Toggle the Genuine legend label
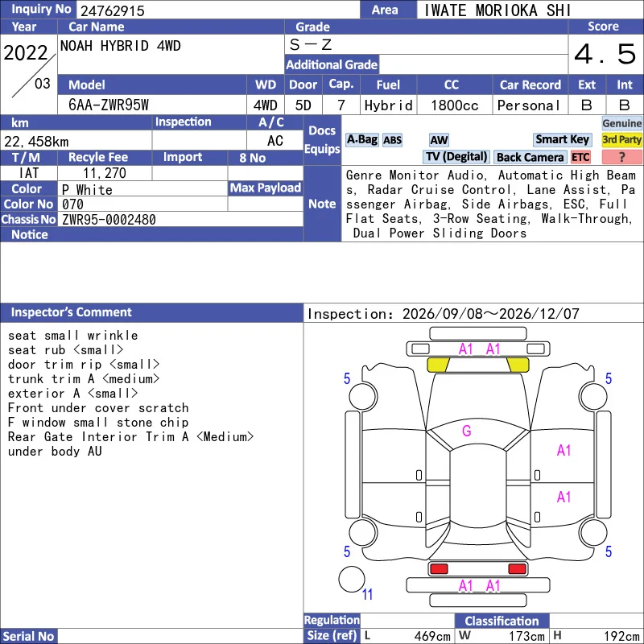 pyautogui.click(x=621, y=123)
